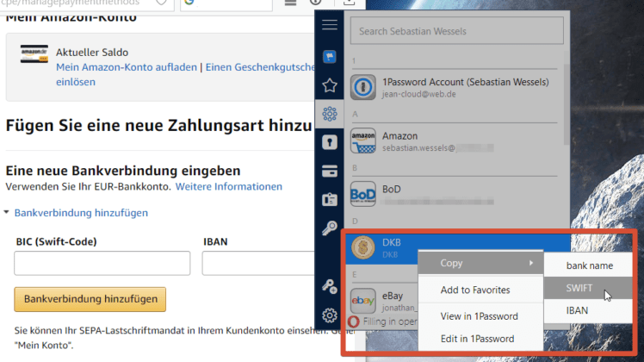The height and width of the screenshot is (362, 644).
Task: Click the IBAN input field
Action: click(258, 263)
